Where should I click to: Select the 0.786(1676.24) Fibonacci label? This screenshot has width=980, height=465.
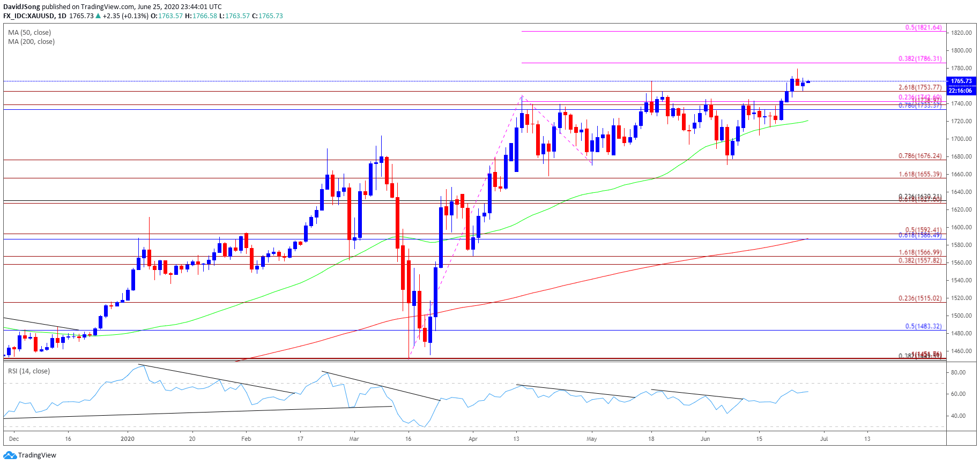pos(920,156)
